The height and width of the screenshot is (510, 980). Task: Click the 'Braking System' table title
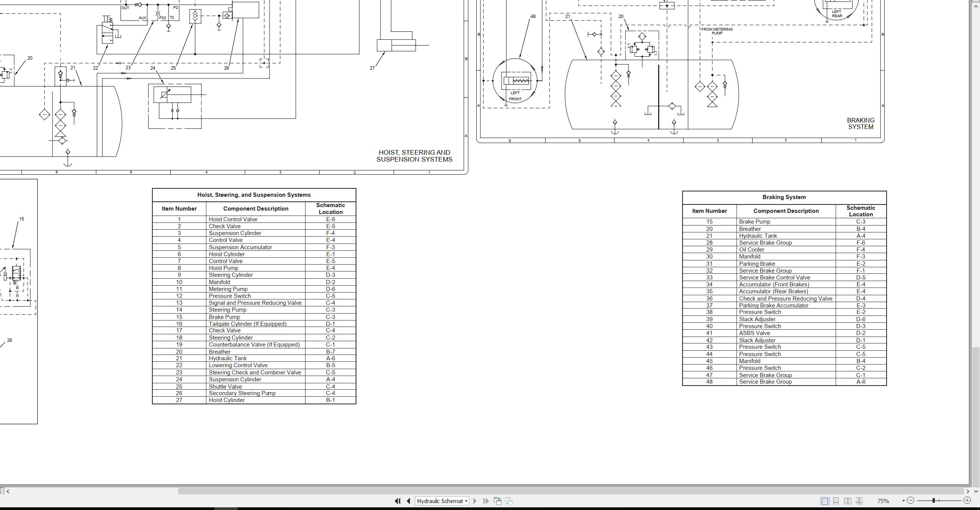pos(784,197)
